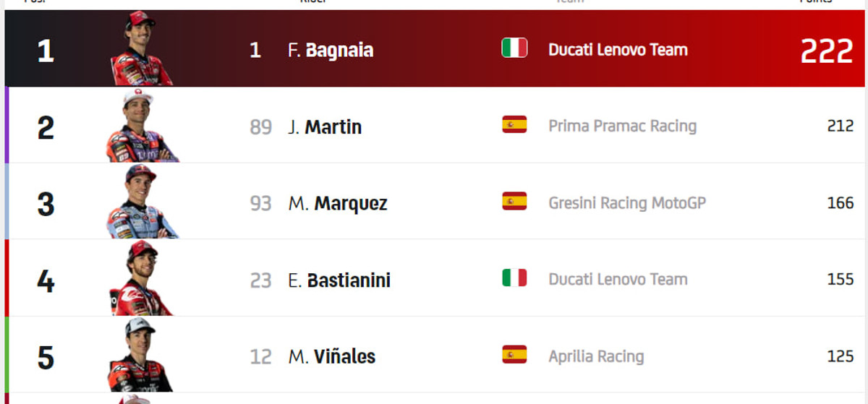This screenshot has height=404, width=868.
Task: Go to J. Martin's rider page
Action: 325,127
